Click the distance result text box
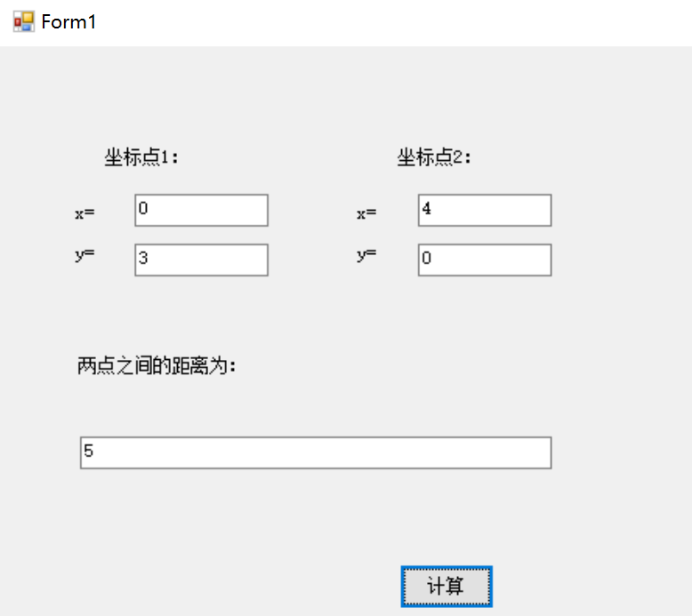The image size is (692, 616). click(x=316, y=452)
